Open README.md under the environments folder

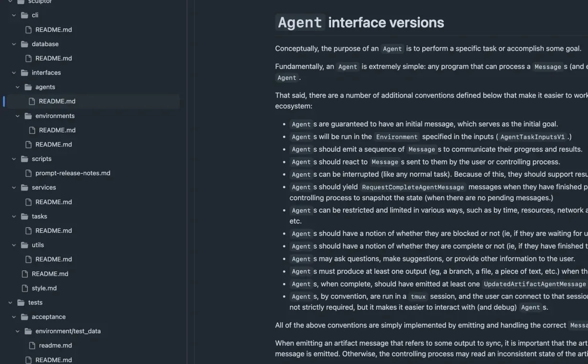point(57,130)
